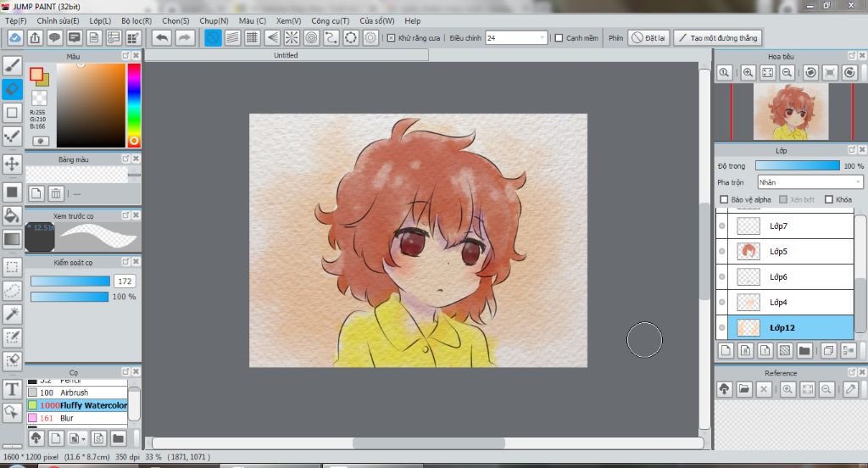Click the export/share icon in toolbar
Screen dimensions: 868x468
tap(35, 37)
